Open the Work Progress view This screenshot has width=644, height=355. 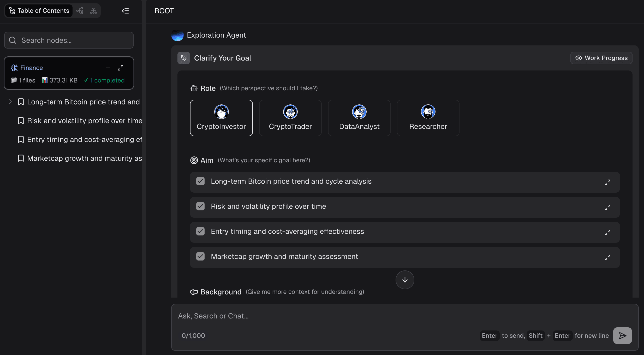(x=601, y=58)
